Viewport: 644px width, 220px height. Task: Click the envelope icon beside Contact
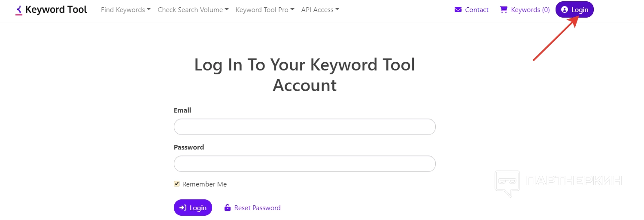[458, 9]
